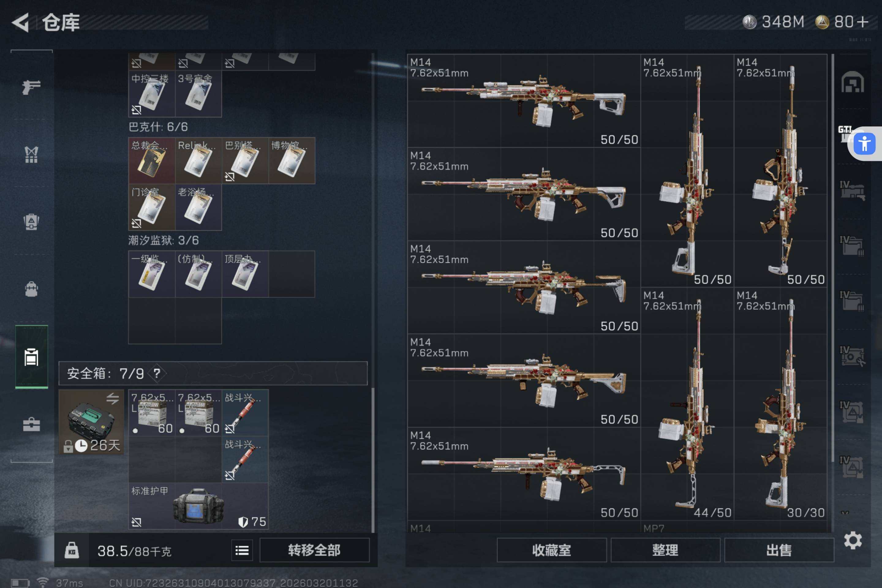The image size is (882, 588).
Task: Click the stash vertical scrollbar
Action: [x=832, y=259]
